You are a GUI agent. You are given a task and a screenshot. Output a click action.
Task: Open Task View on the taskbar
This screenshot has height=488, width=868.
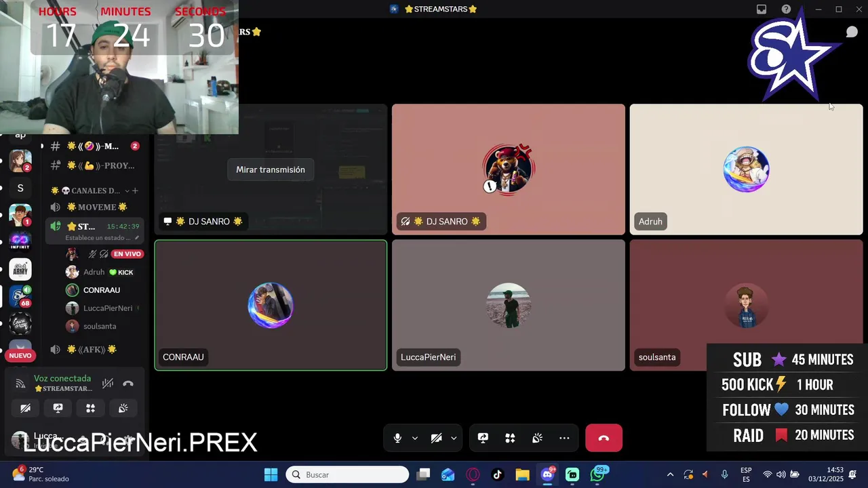pos(423,474)
